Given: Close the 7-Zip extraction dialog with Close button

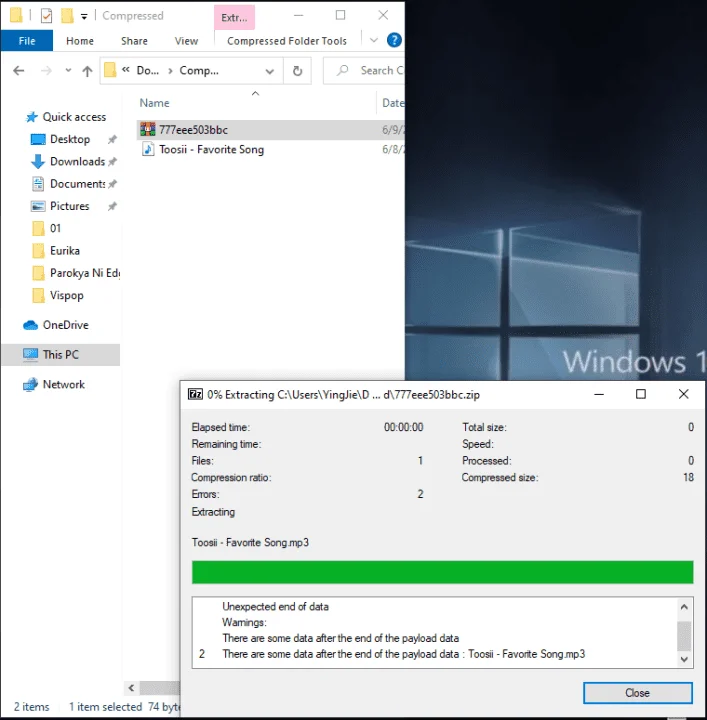Looking at the screenshot, I should pyautogui.click(x=638, y=692).
